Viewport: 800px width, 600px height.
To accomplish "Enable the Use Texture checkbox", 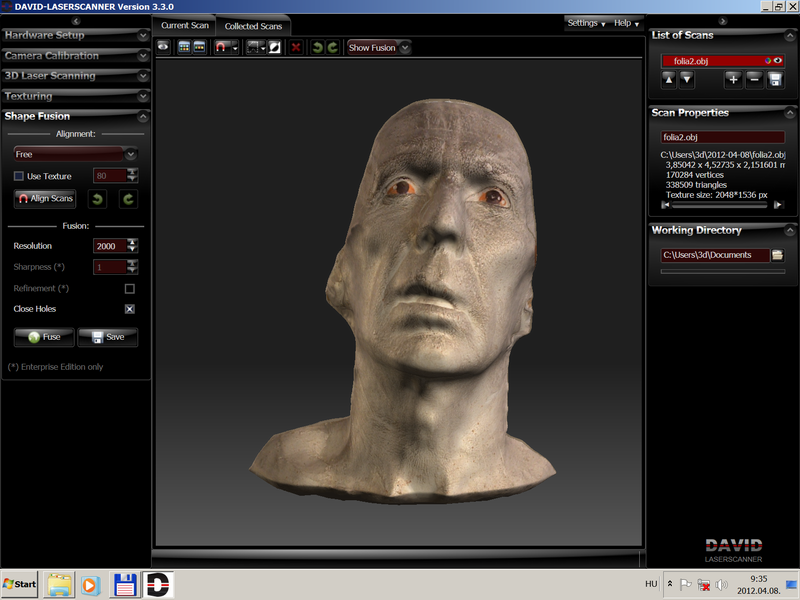I will click(x=18, y=176).
